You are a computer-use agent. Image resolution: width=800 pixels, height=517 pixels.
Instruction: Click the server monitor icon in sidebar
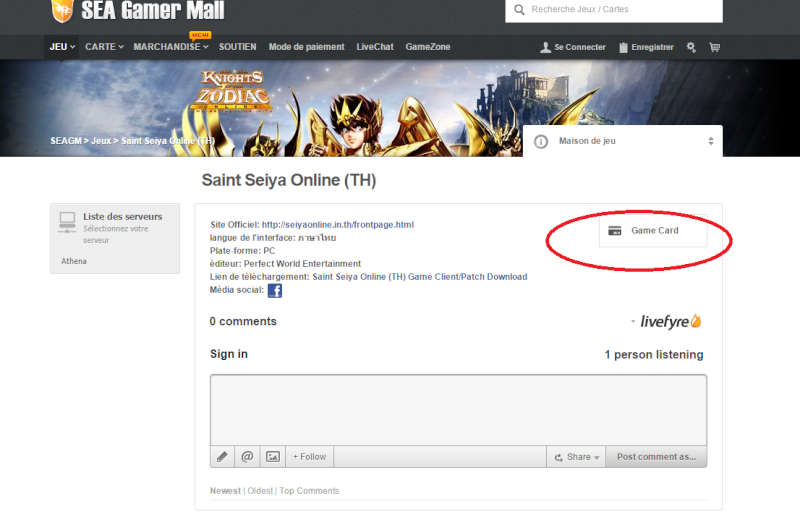pyautogui.click(x=67, y=223)
